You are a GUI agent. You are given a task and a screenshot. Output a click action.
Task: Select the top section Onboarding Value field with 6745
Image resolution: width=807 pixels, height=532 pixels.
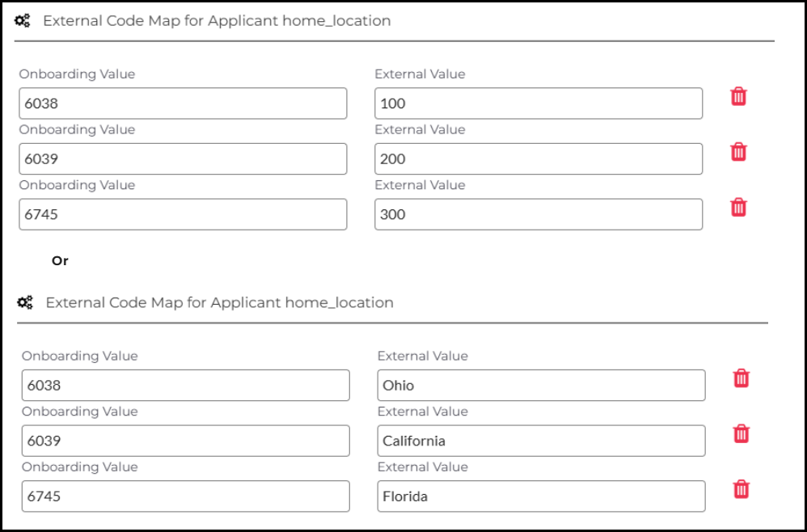[x=183, y=214]
